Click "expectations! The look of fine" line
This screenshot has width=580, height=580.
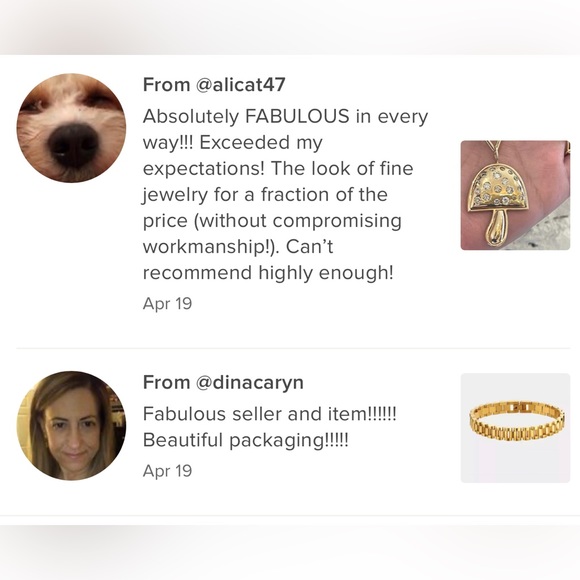pyautogui.click(x=278, y=169)
